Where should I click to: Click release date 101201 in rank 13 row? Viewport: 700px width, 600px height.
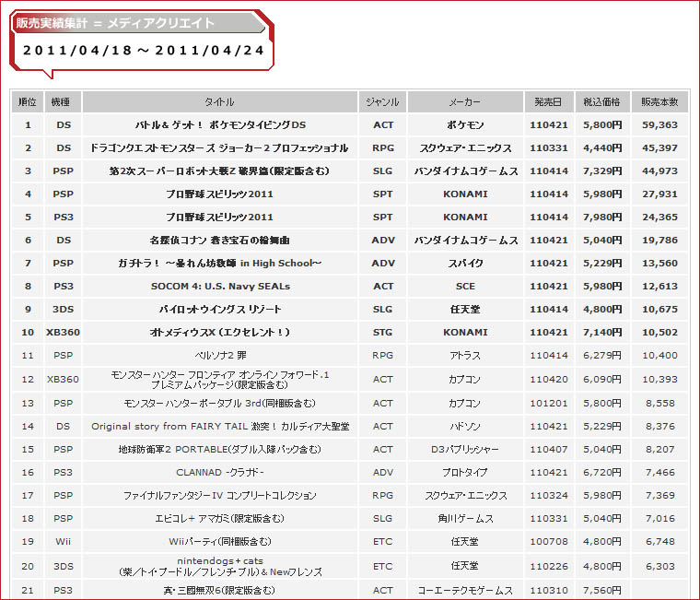tap(549, 404)
